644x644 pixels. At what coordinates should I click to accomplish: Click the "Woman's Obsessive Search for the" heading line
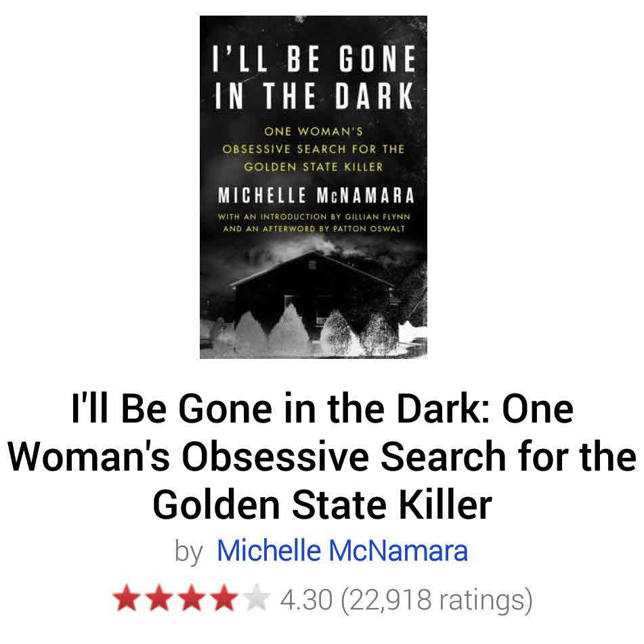(322, 456)
